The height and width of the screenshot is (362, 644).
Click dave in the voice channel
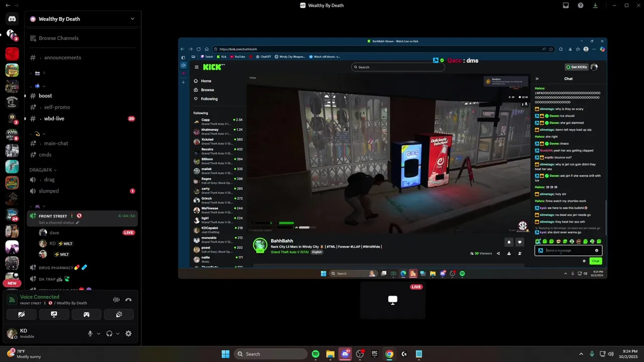click(x=54, y=233)
